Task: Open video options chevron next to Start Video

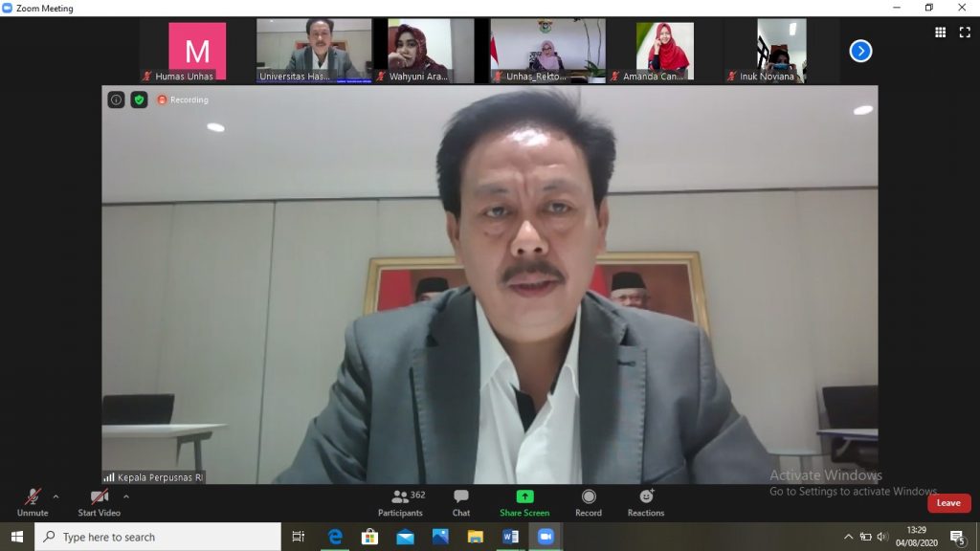Action: click(124, 496)
